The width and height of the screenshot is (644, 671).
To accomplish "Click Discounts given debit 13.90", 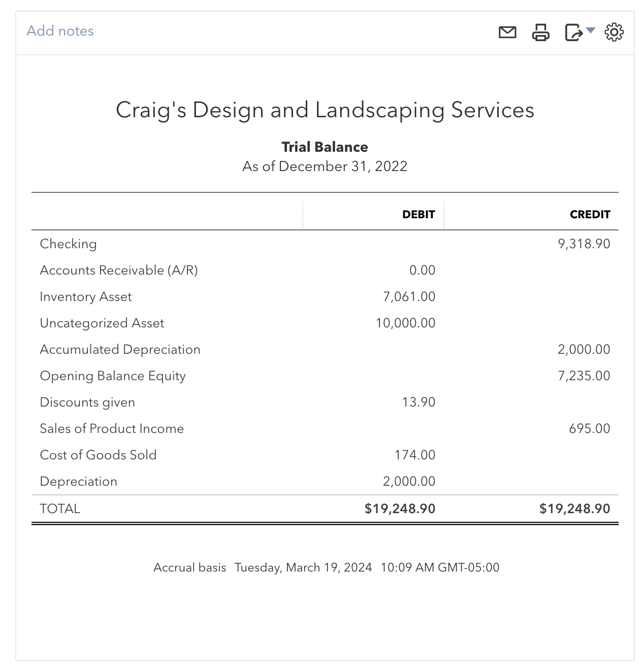I will 418,402.
